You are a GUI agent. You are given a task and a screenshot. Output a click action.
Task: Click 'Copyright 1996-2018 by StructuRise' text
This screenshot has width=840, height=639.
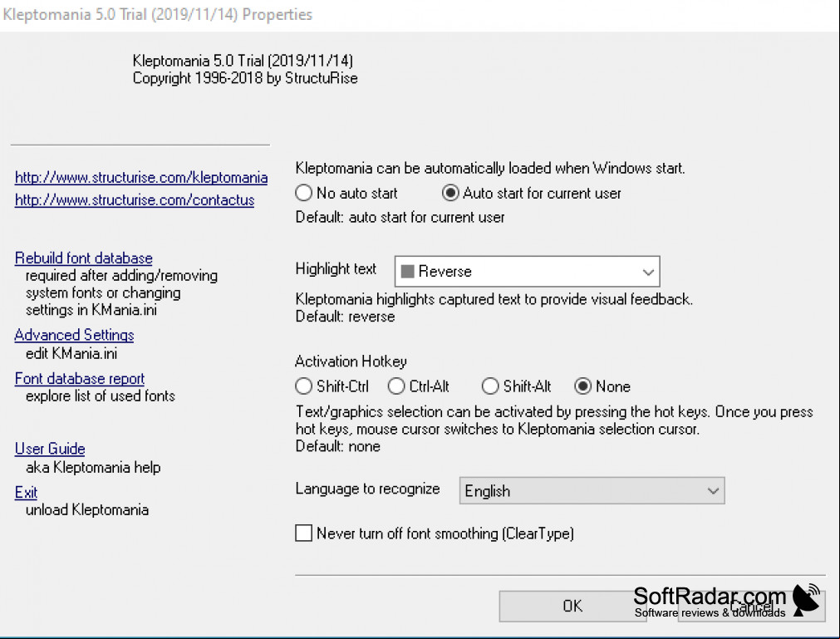coord(245,78)
